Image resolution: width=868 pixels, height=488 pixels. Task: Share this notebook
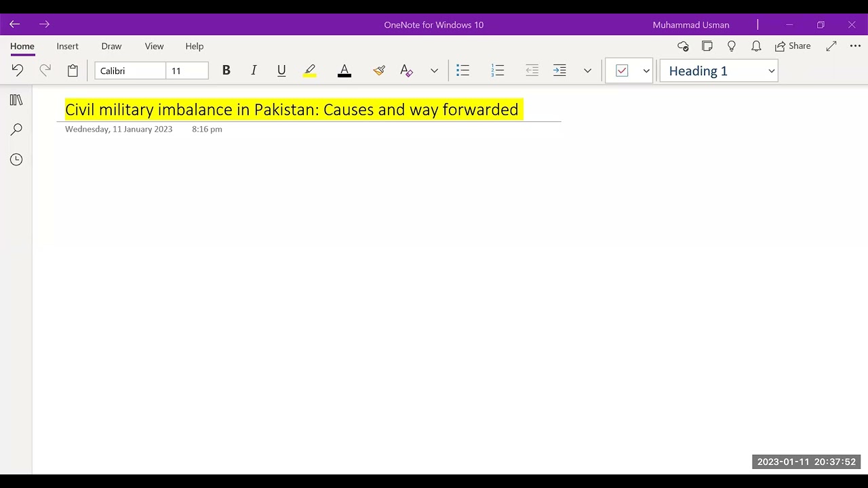[793, 46]
